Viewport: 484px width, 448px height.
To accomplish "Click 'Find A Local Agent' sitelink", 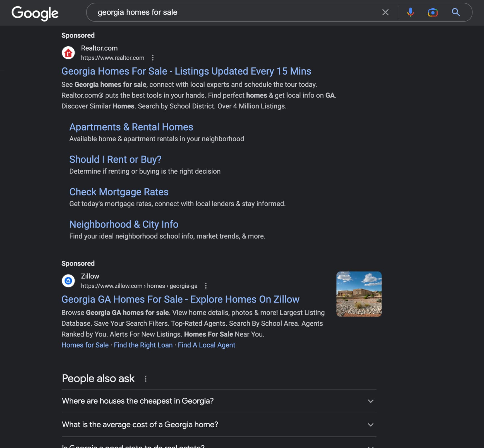I will (207, 345).
